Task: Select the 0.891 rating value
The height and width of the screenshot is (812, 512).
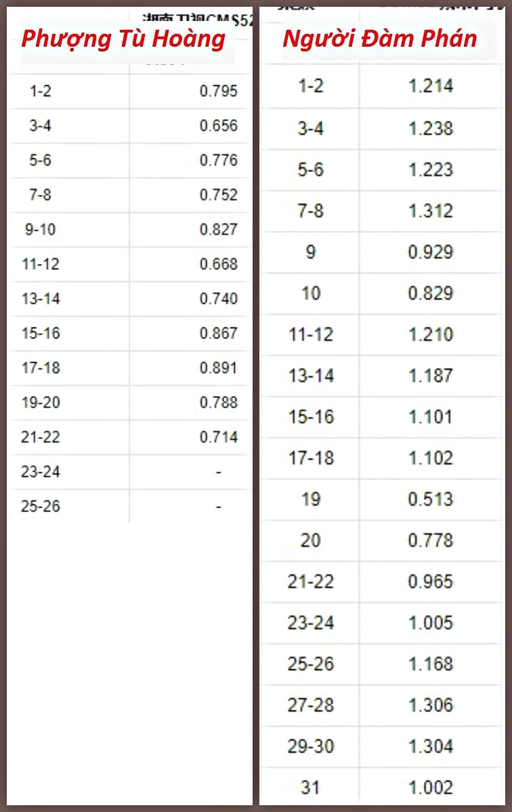Action: [219, 367]
